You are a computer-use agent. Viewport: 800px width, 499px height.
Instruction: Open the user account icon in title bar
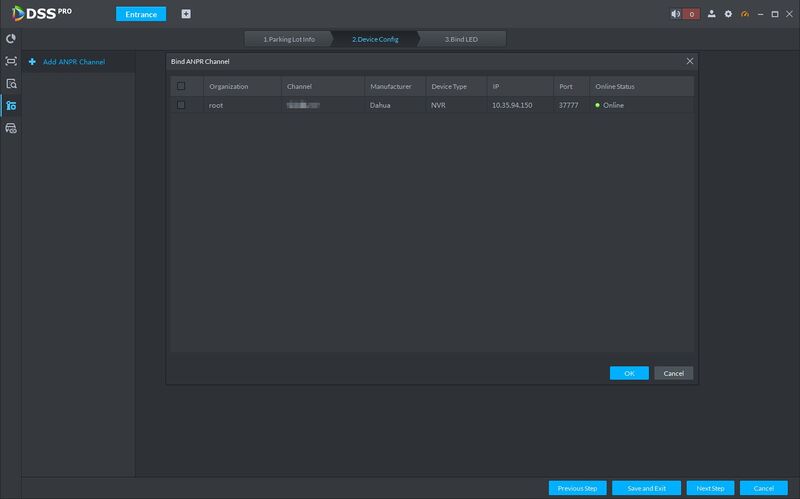(x=711, y=14)
